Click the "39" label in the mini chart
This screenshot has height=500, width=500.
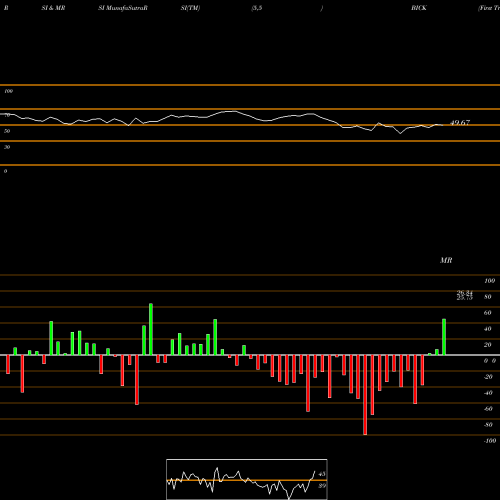(x=322, y=486)
